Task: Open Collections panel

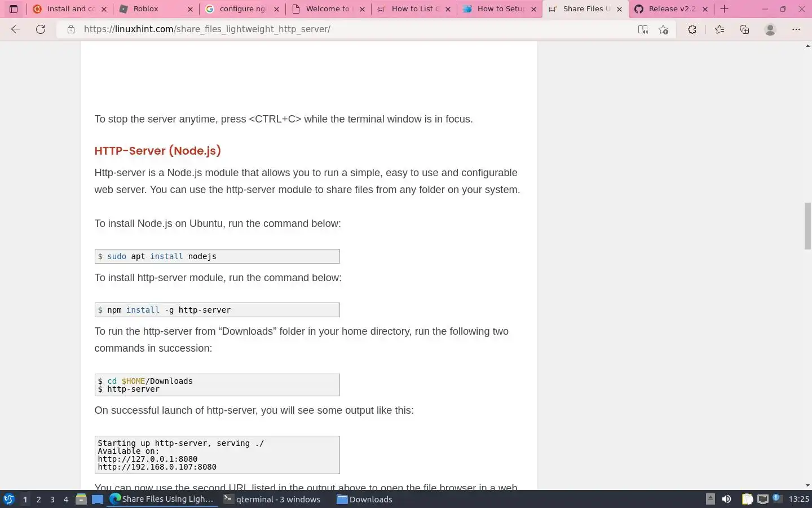Action: pyautogui.click(x=744, y=29)
